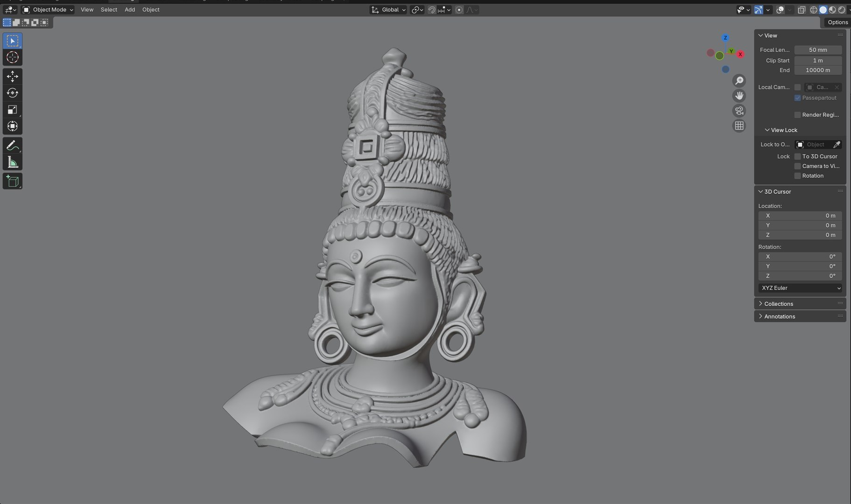Open the View menu
Screen dimensions: 851x504
pyautogui.click(x=87, y=10)
